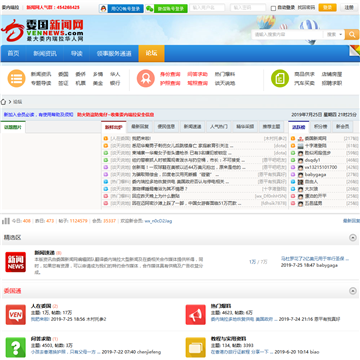Screen dimensions: 360x360
Task: Go to 首页 in the navigation bar
Action: 14,54
